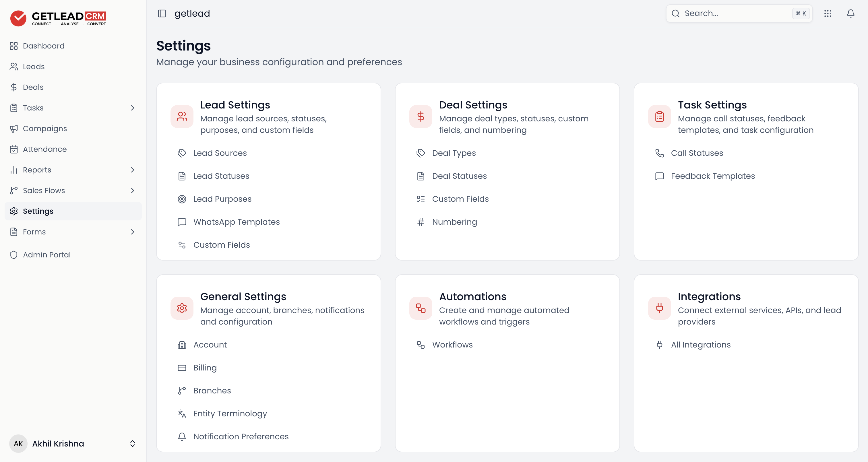Click the getlead breadcrumb title
The height and width of the screenshot is (462, 868).
[192, 13]
